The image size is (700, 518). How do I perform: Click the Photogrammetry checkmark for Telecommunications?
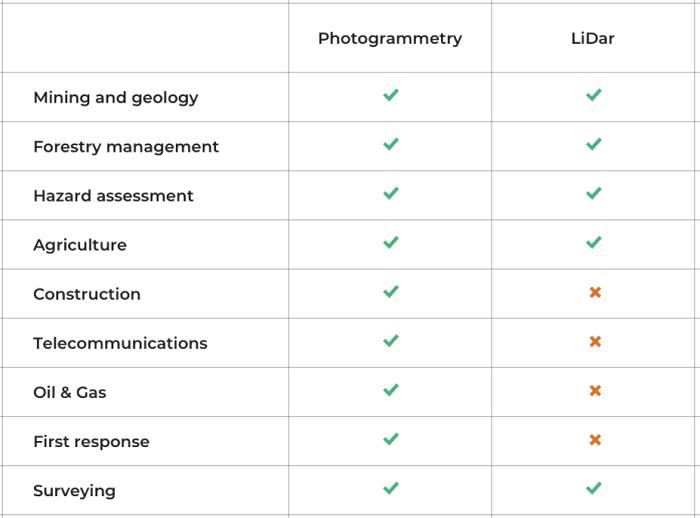pos(391,341)
